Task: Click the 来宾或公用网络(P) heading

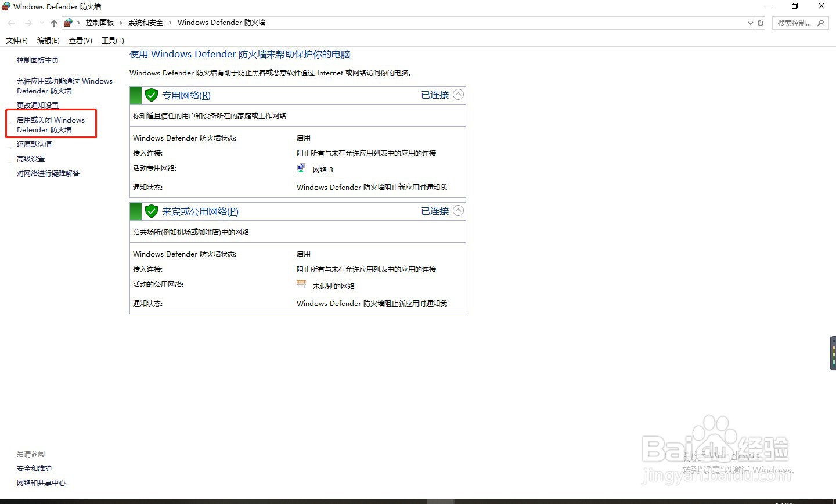Action: (200, 211)
